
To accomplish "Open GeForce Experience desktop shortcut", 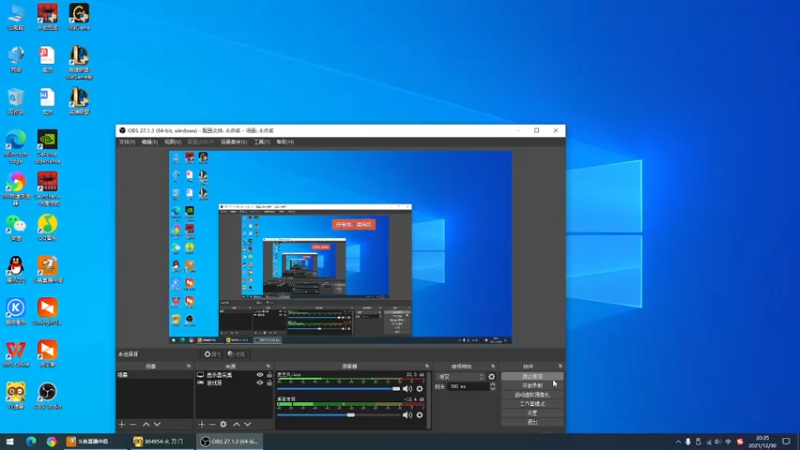I will 47,147.
